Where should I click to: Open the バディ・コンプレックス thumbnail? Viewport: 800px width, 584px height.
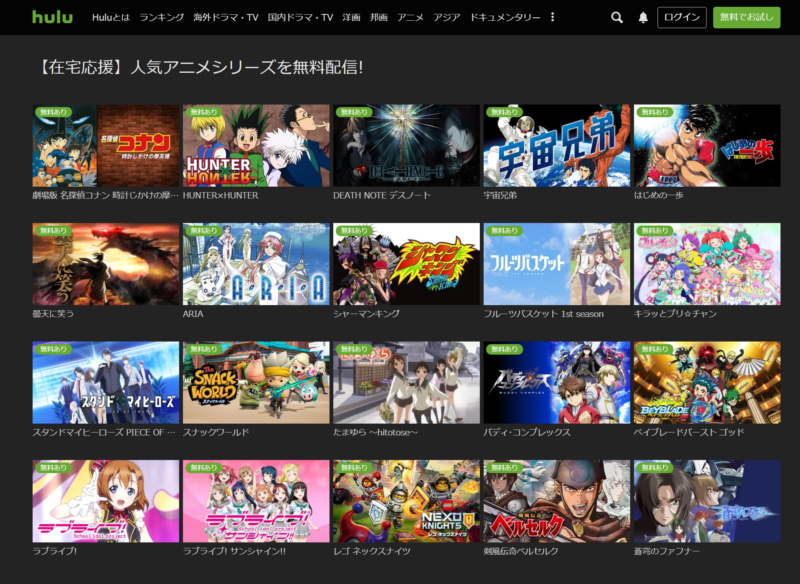coord(557,383)
